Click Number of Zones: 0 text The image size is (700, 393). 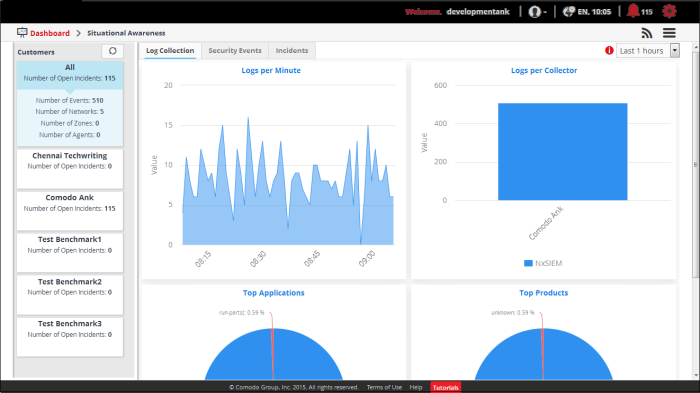70,123
